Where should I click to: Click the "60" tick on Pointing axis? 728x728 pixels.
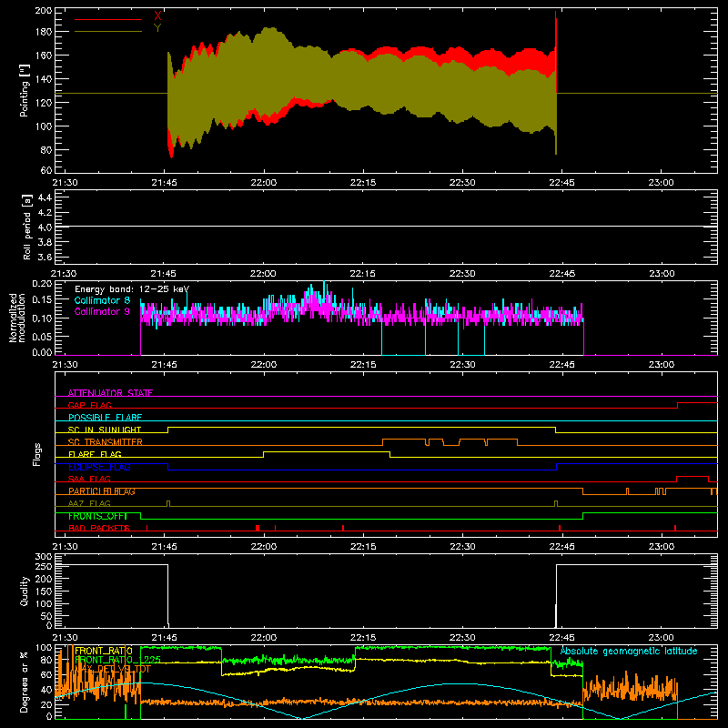click(x=46, y=170)
